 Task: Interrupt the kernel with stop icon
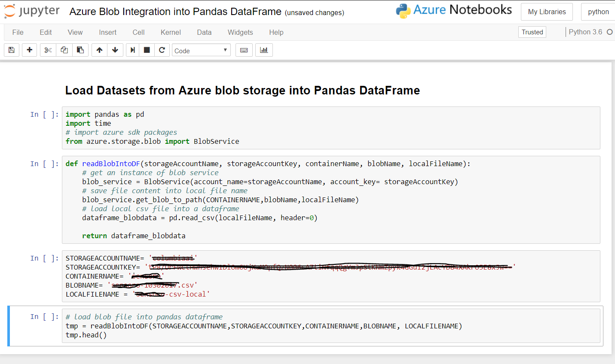(147, 50)
